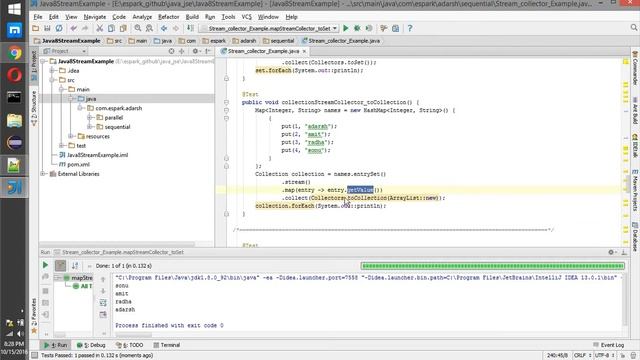This screenshot has height=360, width=640.
Task: Expand the test folder node
Action: coord(62,146)
